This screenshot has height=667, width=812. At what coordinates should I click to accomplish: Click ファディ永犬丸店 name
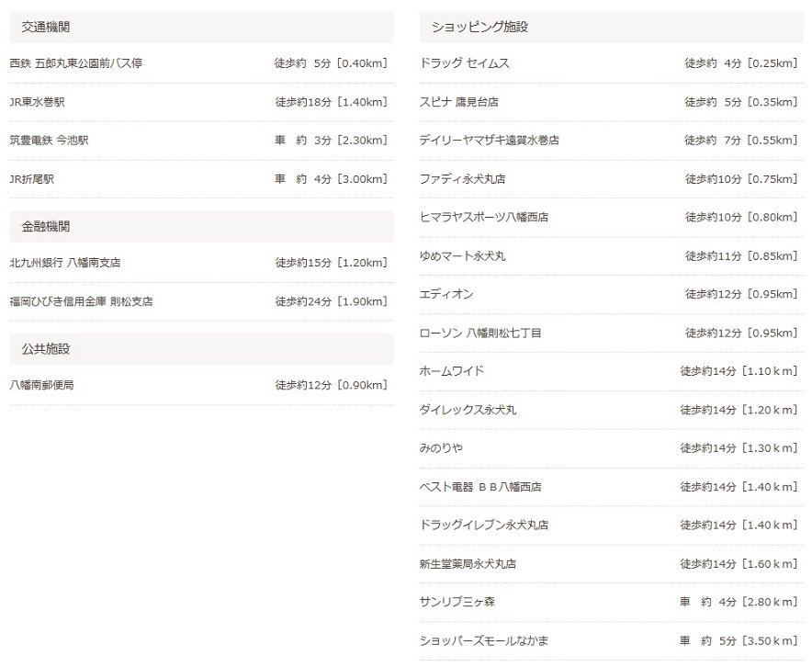463,179
